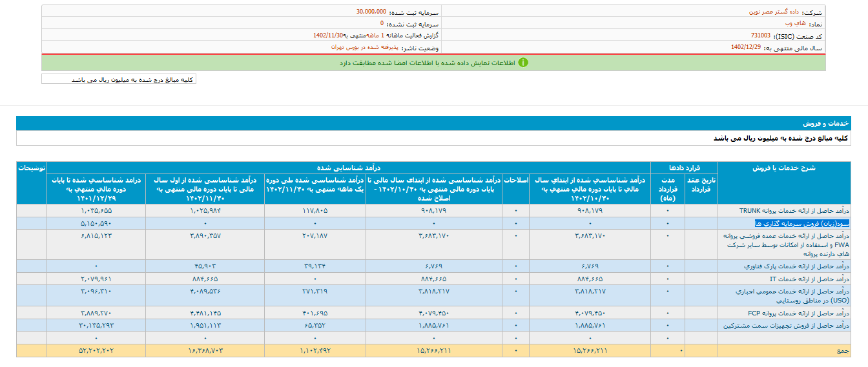Click the million rial note box

click(118, 79)
